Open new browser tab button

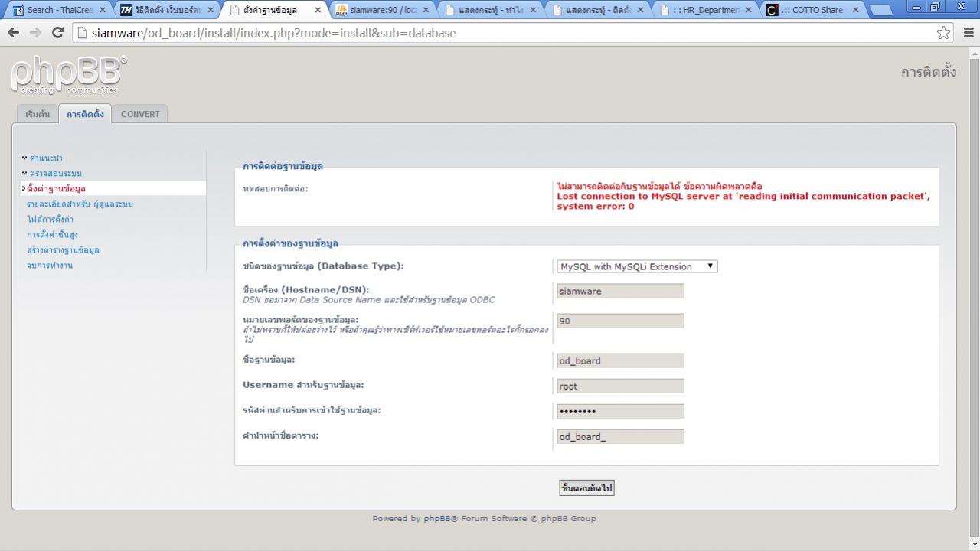tap(881, 10)
